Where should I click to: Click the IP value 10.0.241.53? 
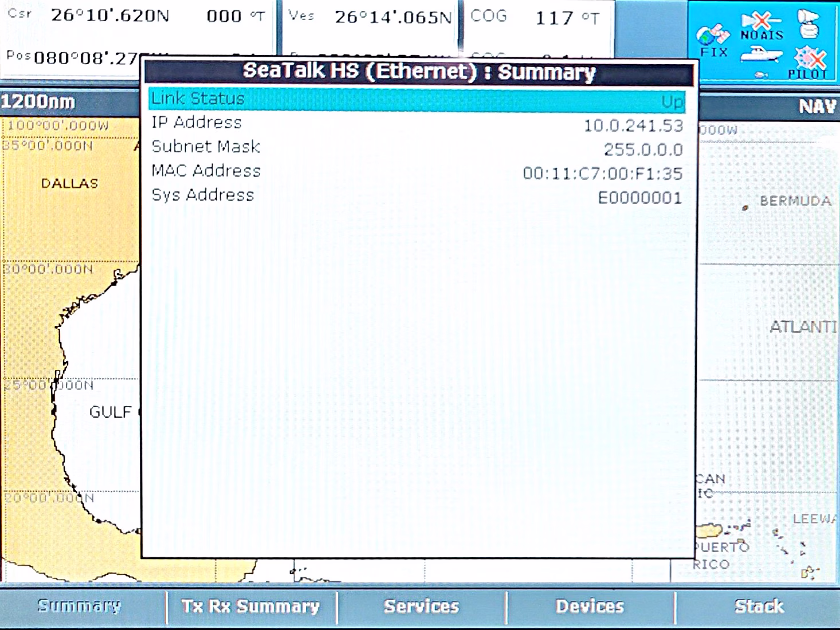click(x=633, y=125)
